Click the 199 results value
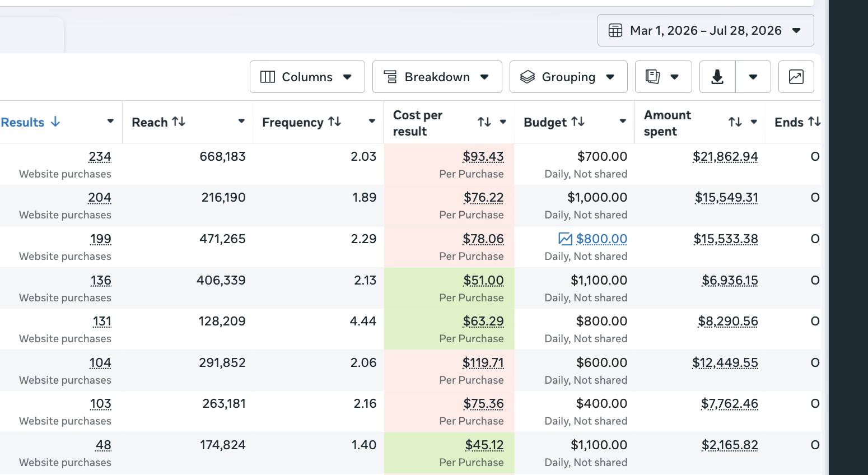Image resolution: width=868 pixels, height=475 pixels. click(x=101, y=239)
